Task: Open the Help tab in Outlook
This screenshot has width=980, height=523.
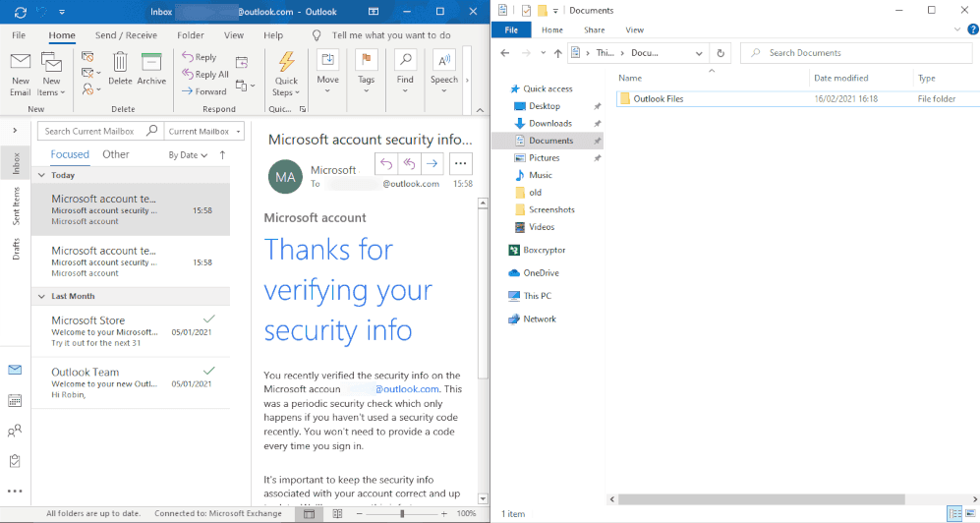Action: 273,35
